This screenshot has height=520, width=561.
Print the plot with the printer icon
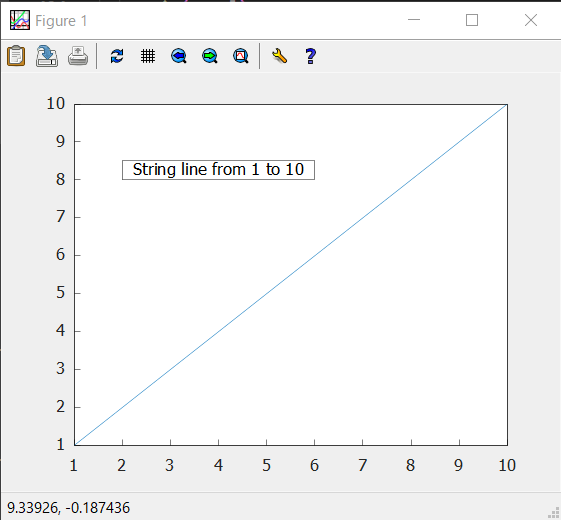click(78, 56)
